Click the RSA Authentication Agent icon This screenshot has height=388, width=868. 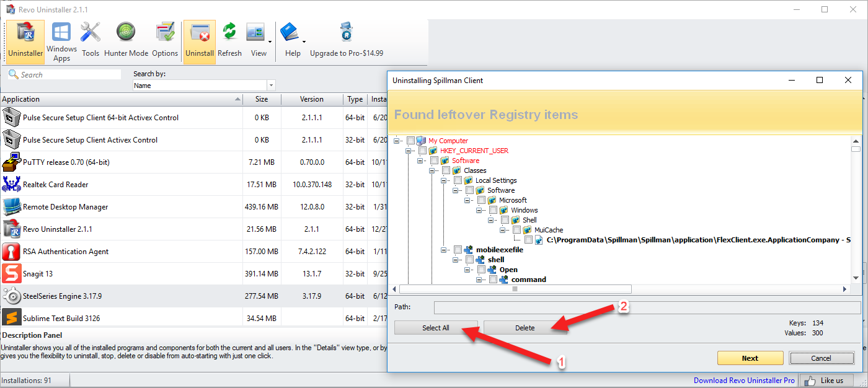[11, 252]
